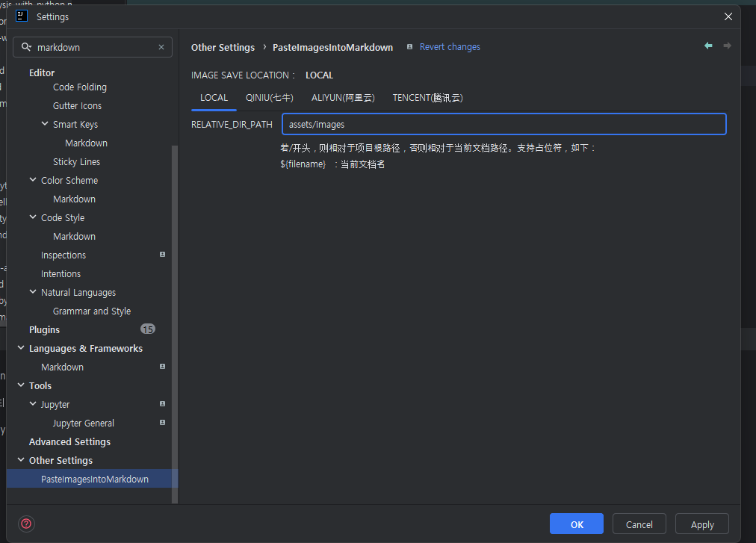Viewport: 756px width, 543px height.
Task: Clear the markdown search field text
Action: pyautogui.click(x=161, y=47)
